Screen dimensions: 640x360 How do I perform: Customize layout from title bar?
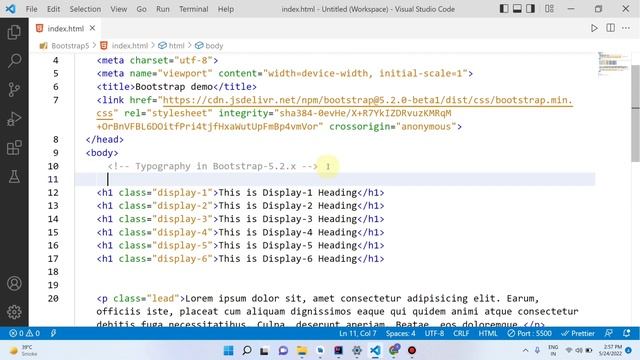(549, 9)
